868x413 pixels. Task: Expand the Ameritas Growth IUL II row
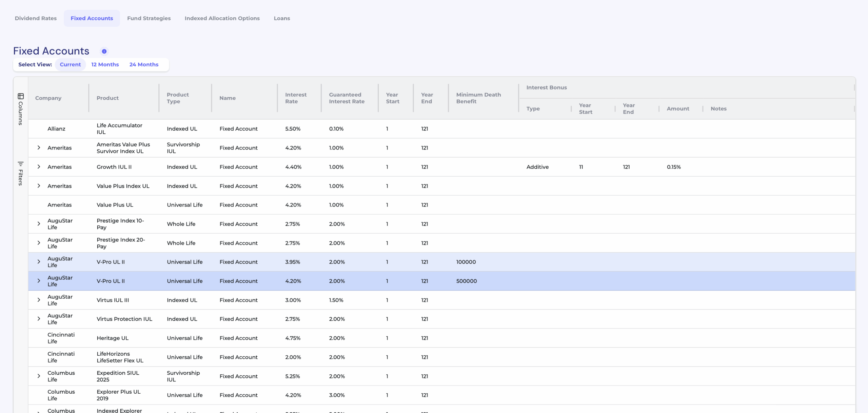[x=39, y=167]
